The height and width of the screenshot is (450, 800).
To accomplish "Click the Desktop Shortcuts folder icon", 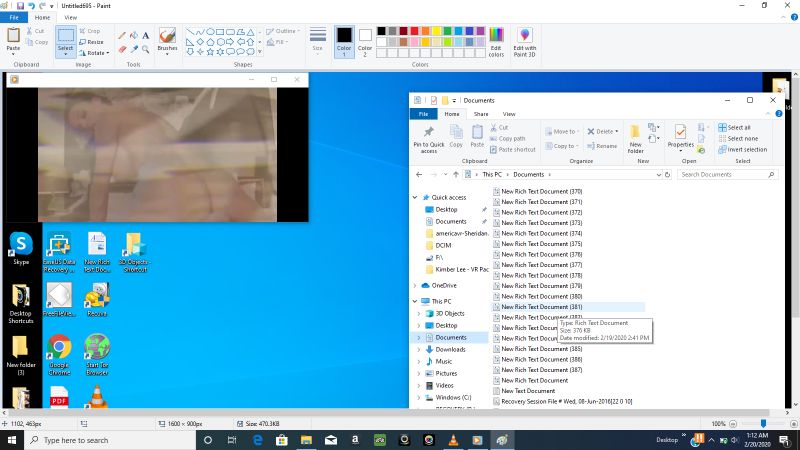I will [21, 304].
